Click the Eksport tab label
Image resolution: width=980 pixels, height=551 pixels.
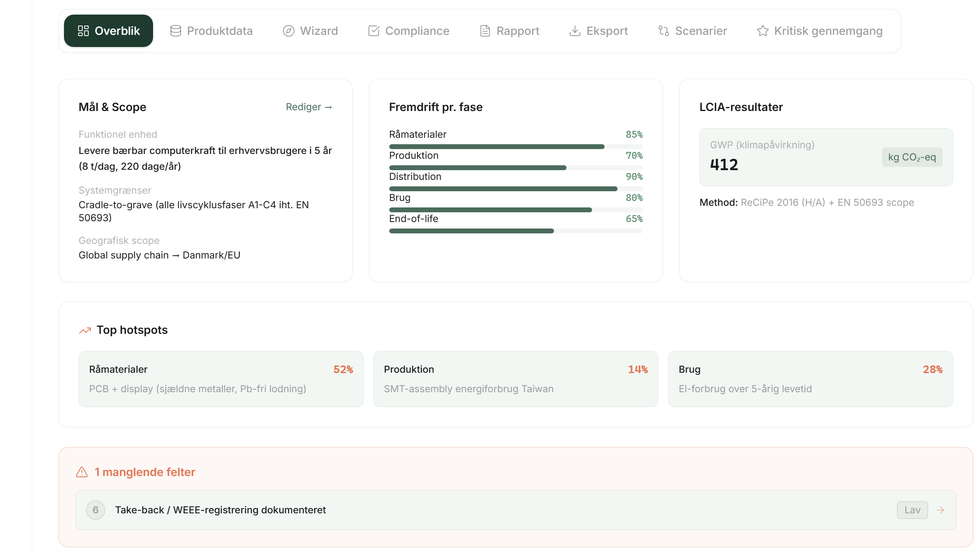coord(607,31)
